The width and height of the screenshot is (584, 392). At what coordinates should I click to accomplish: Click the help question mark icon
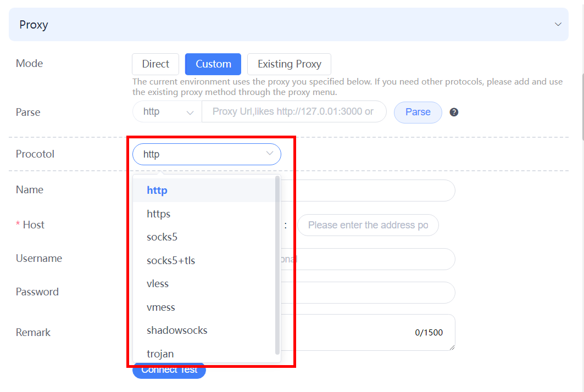tap(454, 112)
